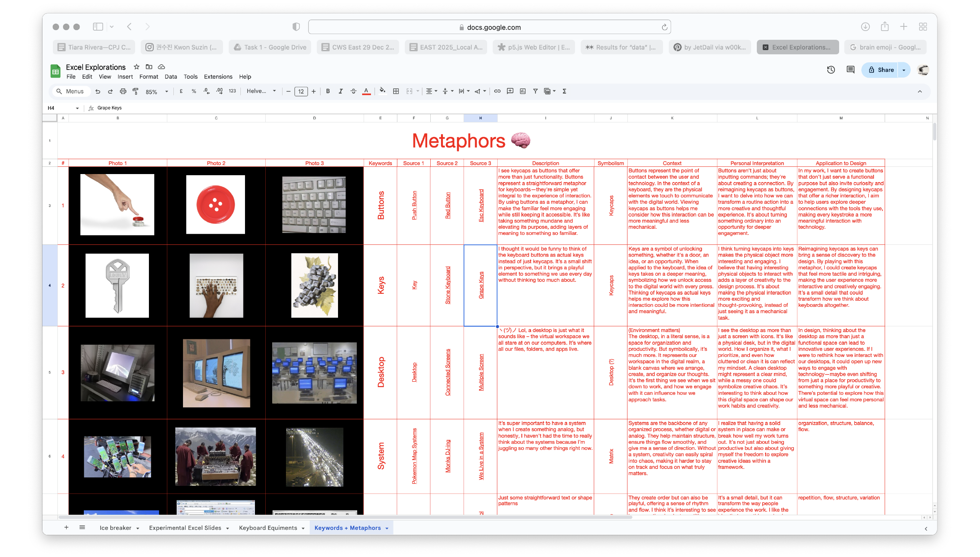Show Safari tab overview
This screenshot has width=980, height=557.
923,27
